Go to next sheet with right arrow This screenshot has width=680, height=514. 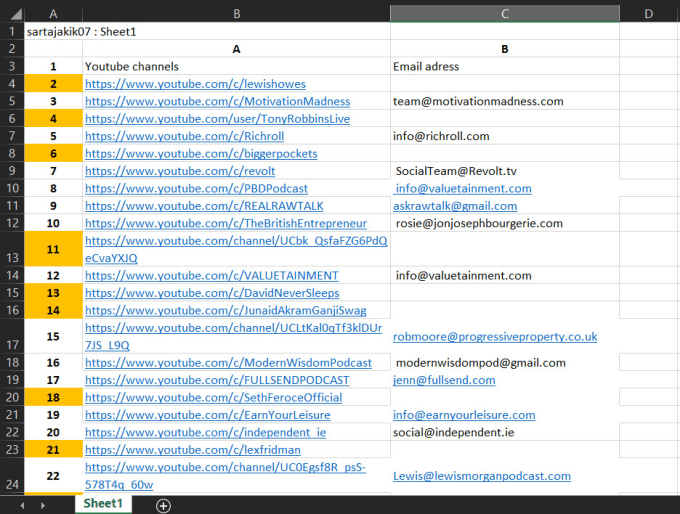coord(42,505)
